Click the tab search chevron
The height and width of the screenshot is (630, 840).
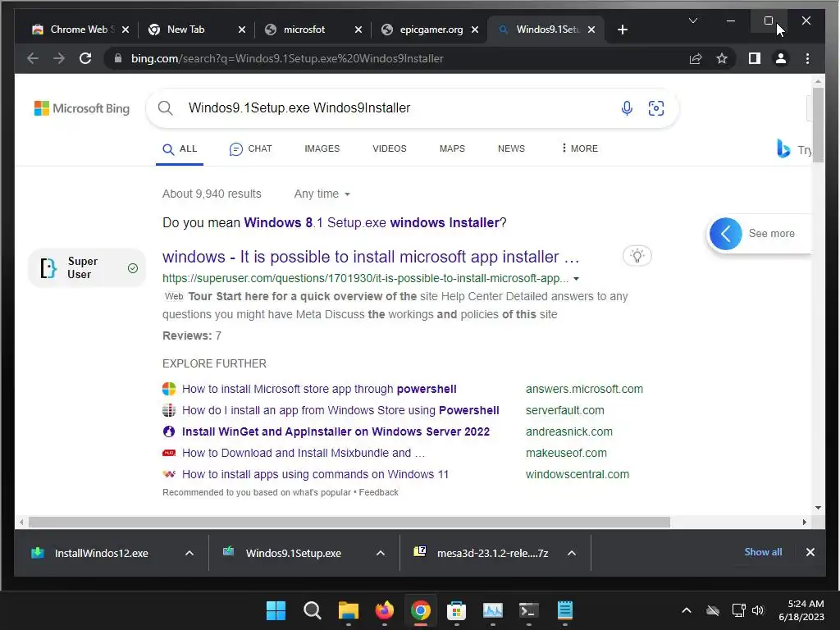coord(692,21)
